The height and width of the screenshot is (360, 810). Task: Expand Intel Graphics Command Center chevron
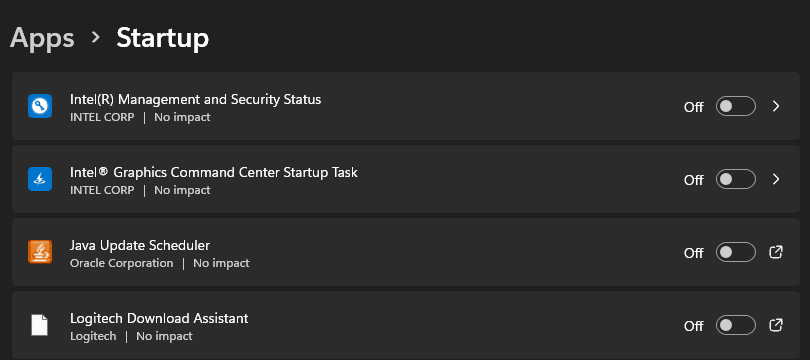coord(776,179)
